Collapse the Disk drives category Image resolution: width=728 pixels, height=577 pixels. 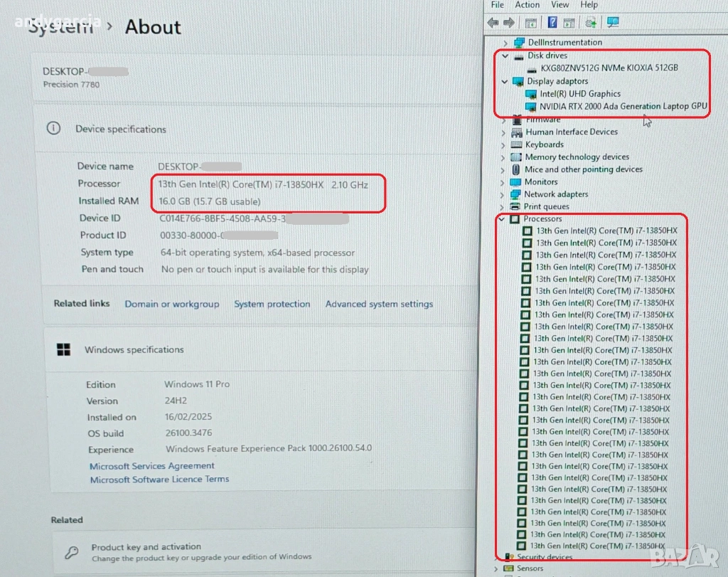click(505, 55)
